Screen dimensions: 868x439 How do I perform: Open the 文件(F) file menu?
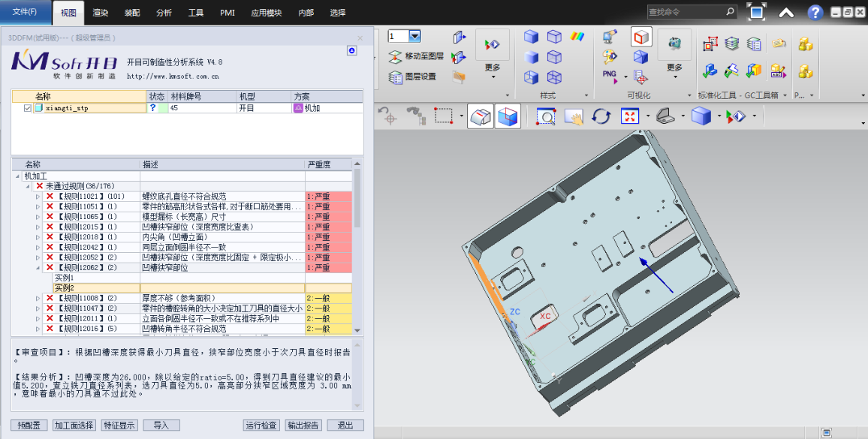click(26, 13)
